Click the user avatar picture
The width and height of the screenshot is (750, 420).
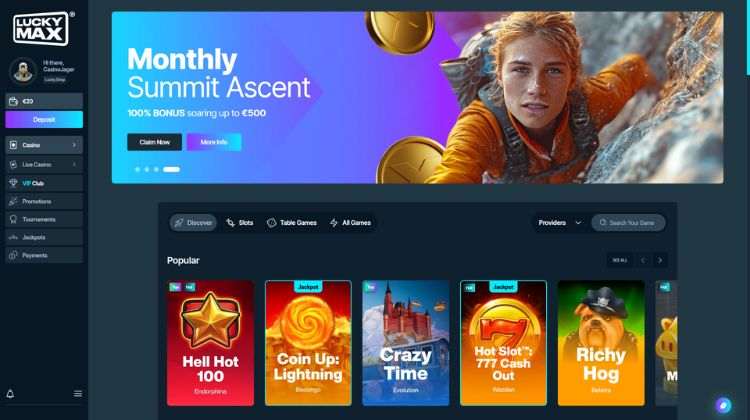(23, 71)
